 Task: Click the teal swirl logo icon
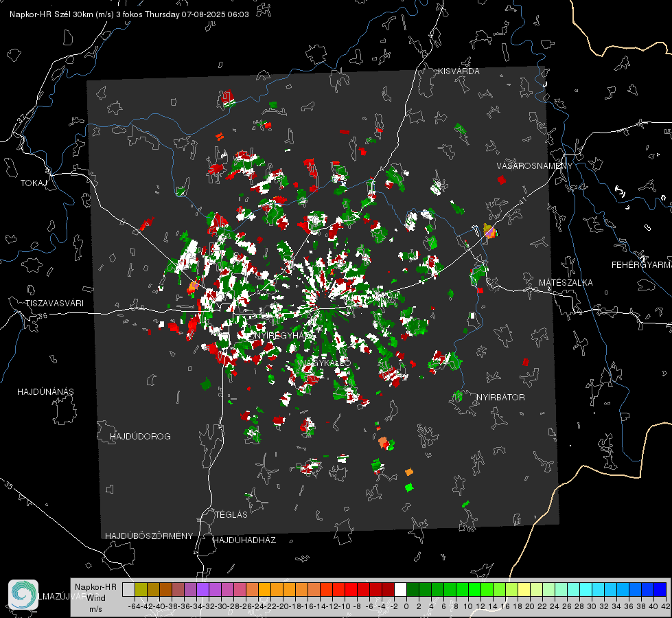(x=23, y=595)
